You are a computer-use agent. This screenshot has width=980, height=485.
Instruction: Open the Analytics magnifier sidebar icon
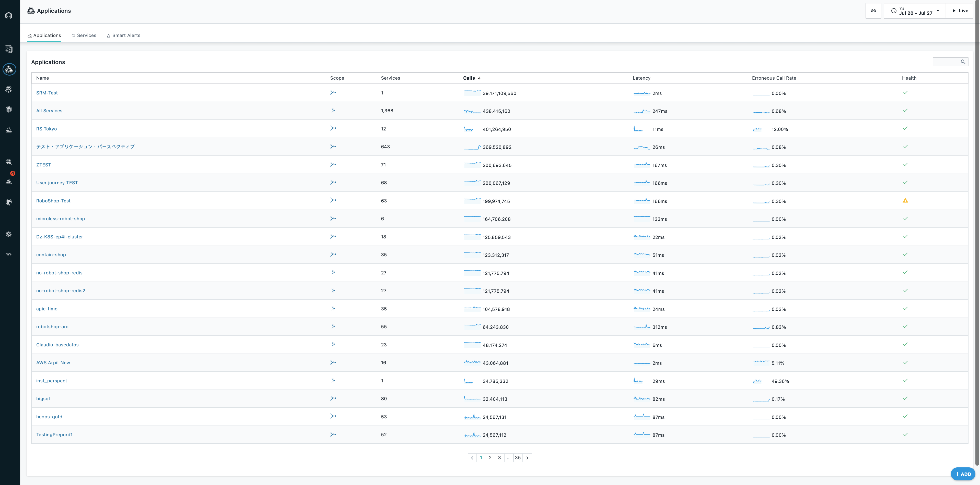point(9,162)
